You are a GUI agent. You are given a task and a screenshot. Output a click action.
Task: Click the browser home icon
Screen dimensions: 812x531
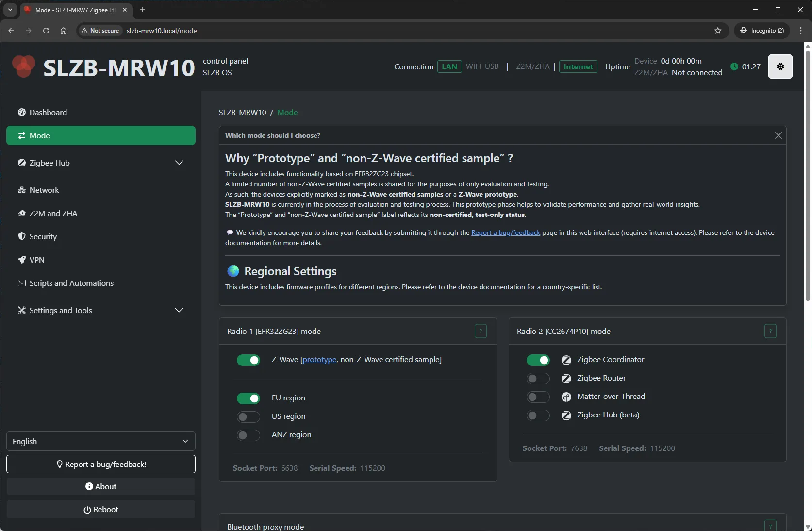tap(64, 31)
